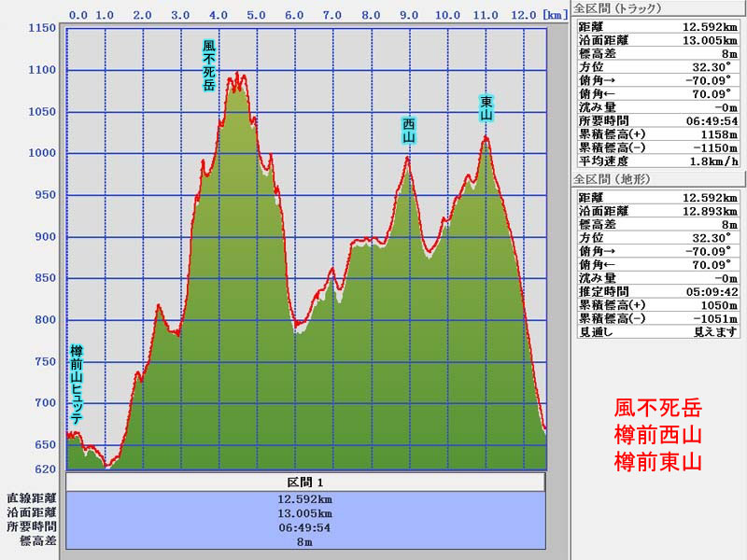This screenshot has width=747, height=560.
Task: Click the [km] unit label on distance axis
Action: click(x=556, y=15)
